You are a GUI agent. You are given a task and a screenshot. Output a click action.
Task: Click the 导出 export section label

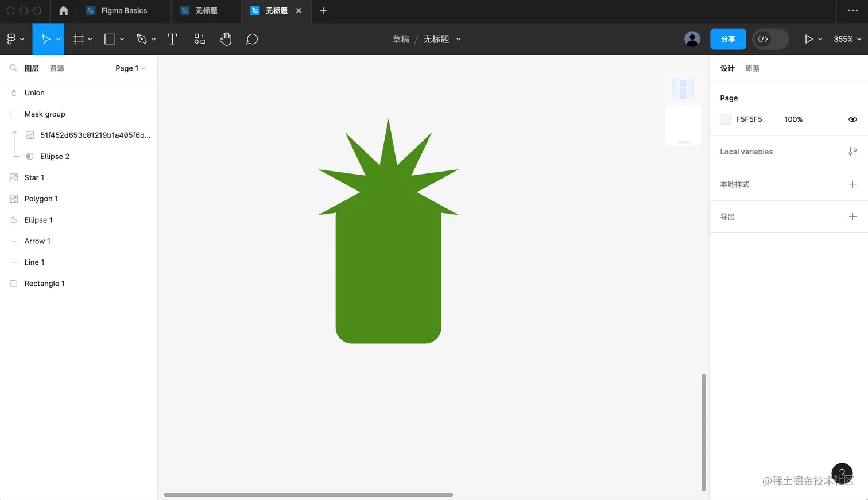pos(727,216)
